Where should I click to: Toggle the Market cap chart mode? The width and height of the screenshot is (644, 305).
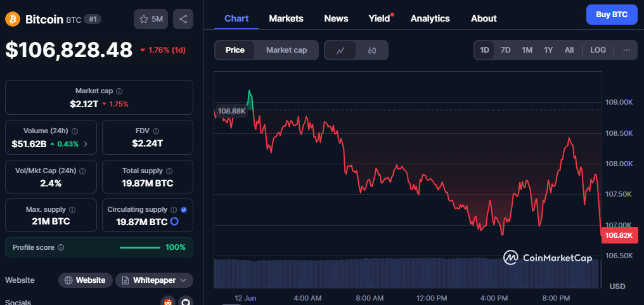[287, 50]
